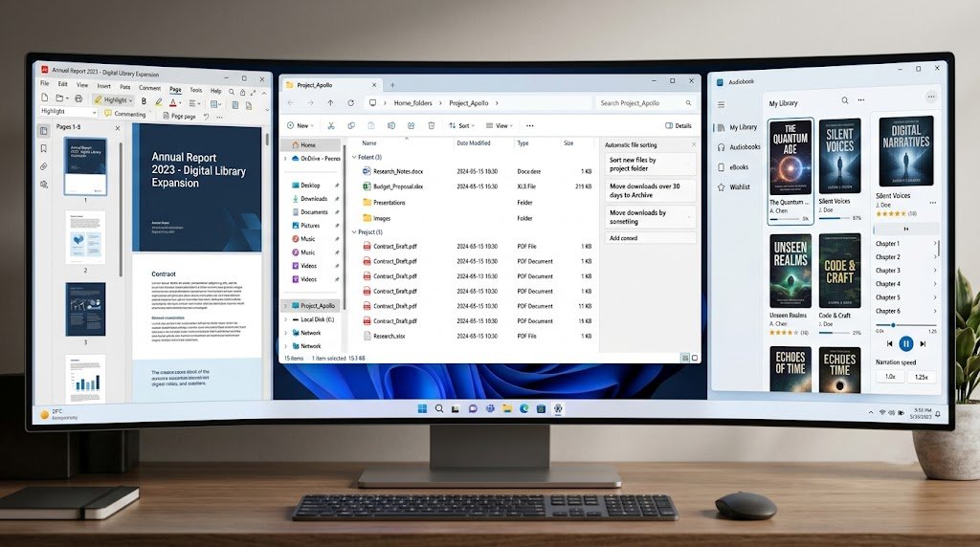The width and height of the screenshot is (980, 547).
Task: Click the search magnifier in PDF menu bar
Action: [232, 92]
